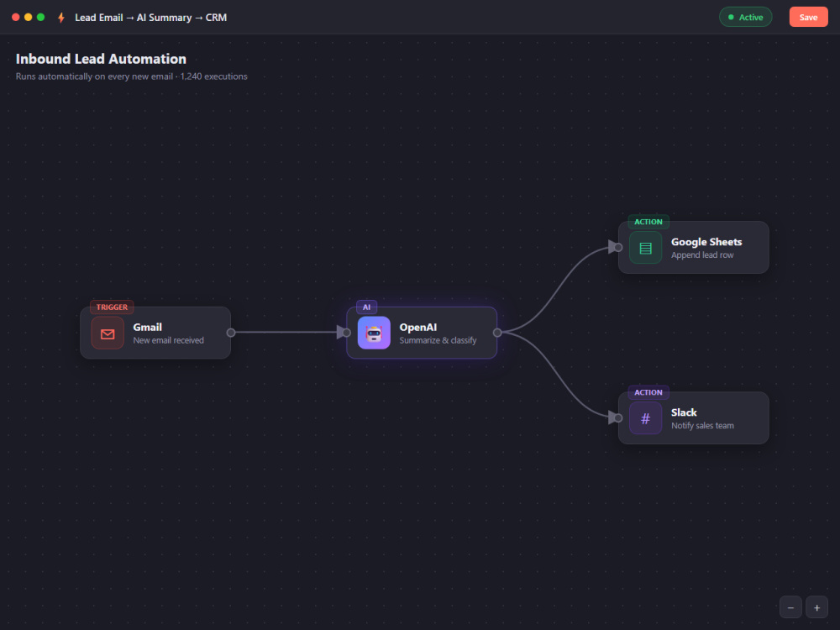Click the OpenAI node output port
The height and width of the screenshot is (630, 840).
click(497, 333)
